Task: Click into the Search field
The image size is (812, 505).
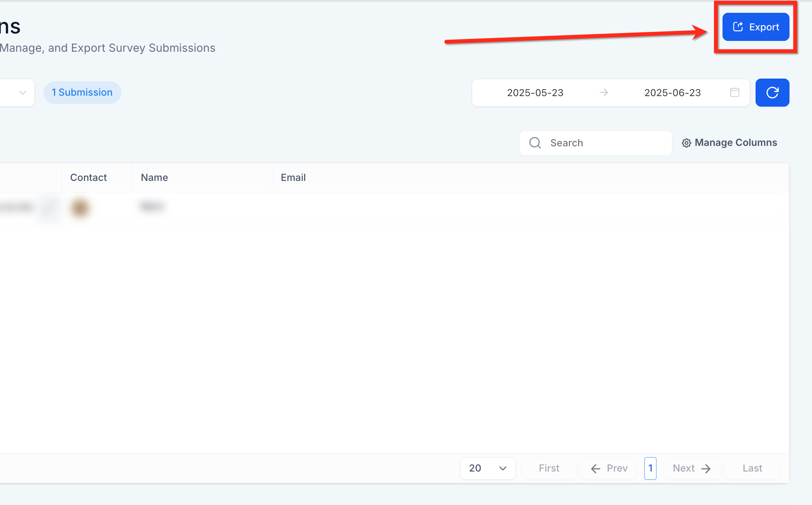Action: pos(595,143)
